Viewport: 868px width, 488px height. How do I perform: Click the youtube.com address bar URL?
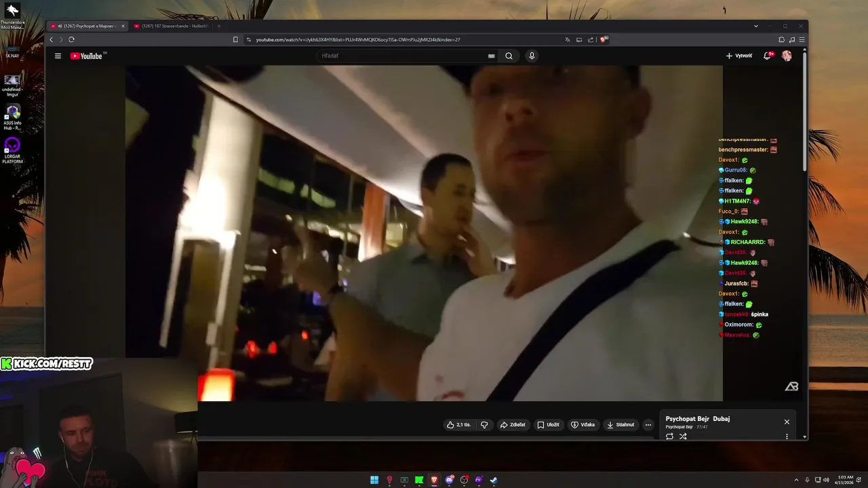358,39
